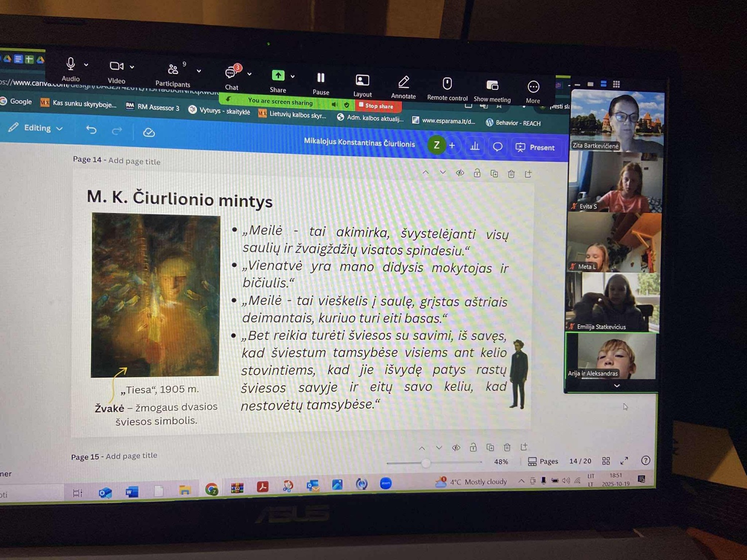Open Canva grid view icon
Image resolution: width=747 pixels, height=560 pixels.
click(x=606, y=461)
